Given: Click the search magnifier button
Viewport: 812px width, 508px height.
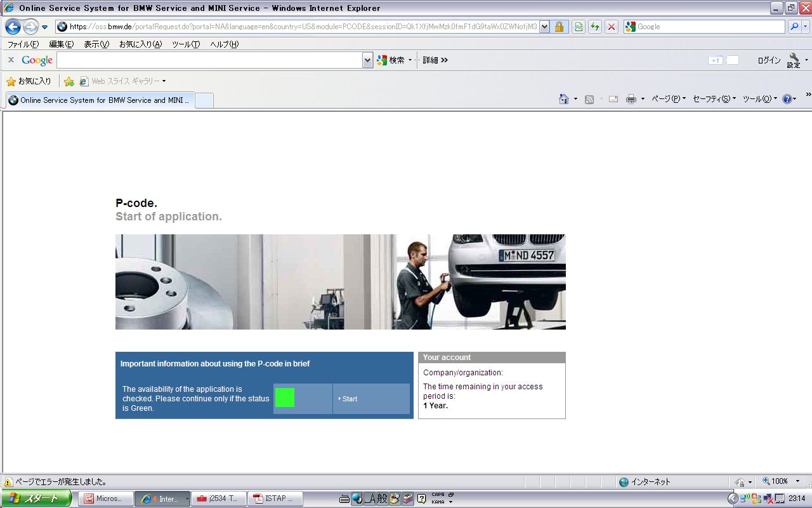Looking at the screenshot, I should [794, 27].
